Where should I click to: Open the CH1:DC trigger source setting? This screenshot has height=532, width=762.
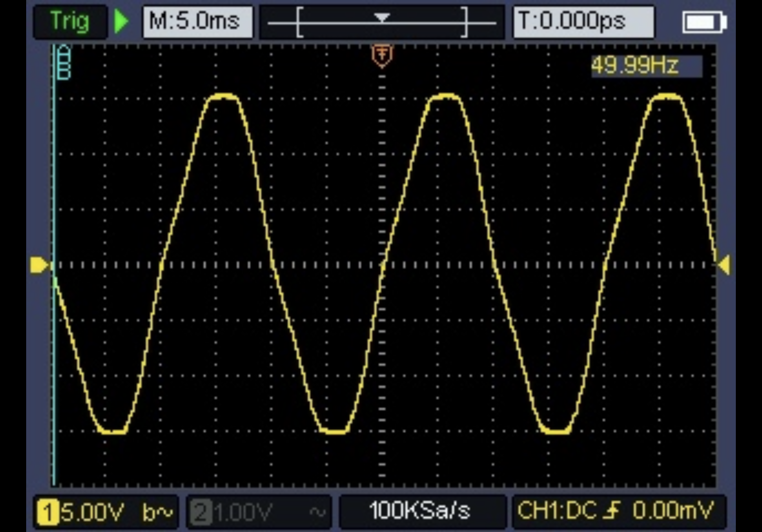[557, 510]
